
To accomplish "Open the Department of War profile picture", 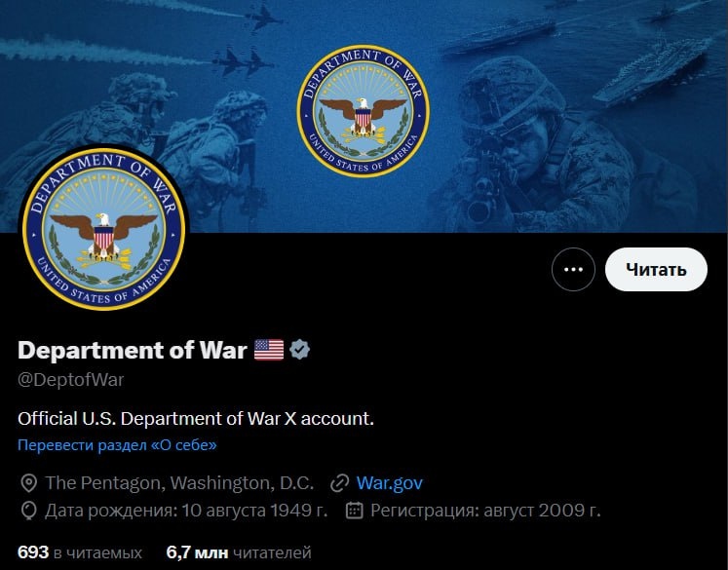I will [104, 228].
